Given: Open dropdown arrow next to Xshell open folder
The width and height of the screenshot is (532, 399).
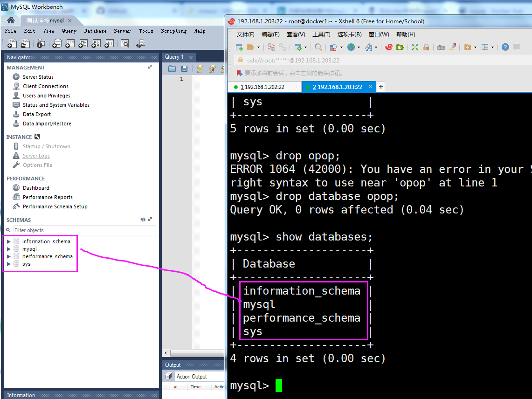Looking at the screenshot, I should 258,48.
